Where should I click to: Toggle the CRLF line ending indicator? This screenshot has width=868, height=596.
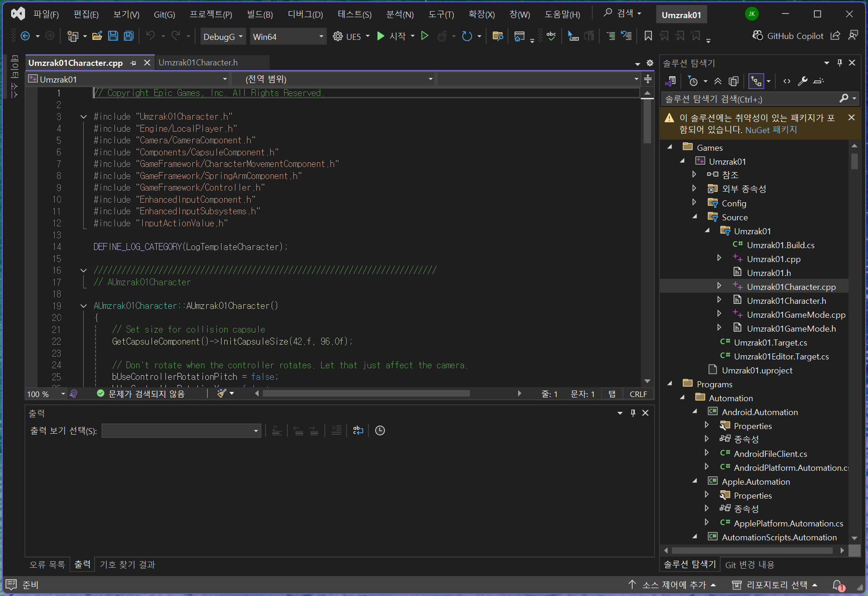pos(638,394)
